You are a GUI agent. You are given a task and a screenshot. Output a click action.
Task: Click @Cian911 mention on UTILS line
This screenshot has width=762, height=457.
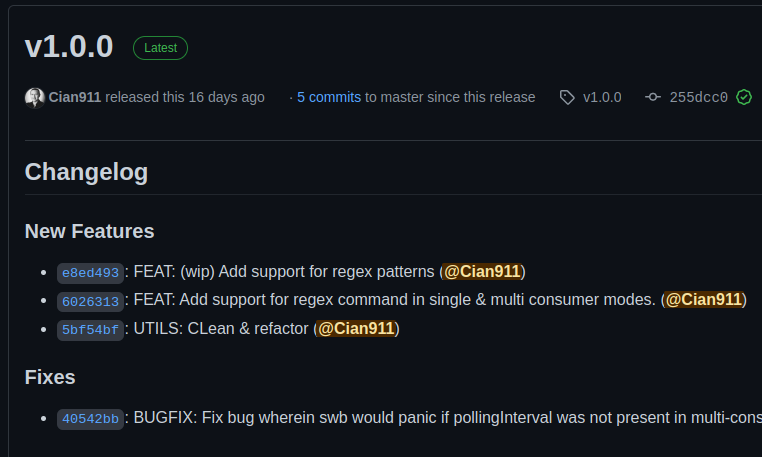click(356, 328)
